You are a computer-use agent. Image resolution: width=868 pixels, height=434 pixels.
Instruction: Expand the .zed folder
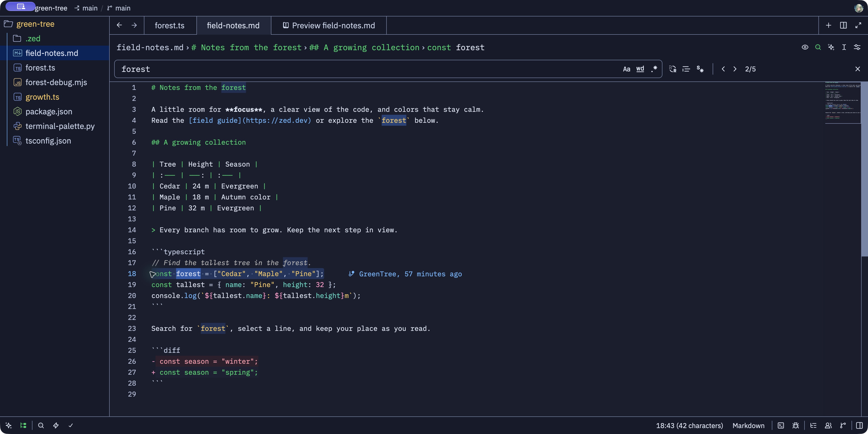55,39
